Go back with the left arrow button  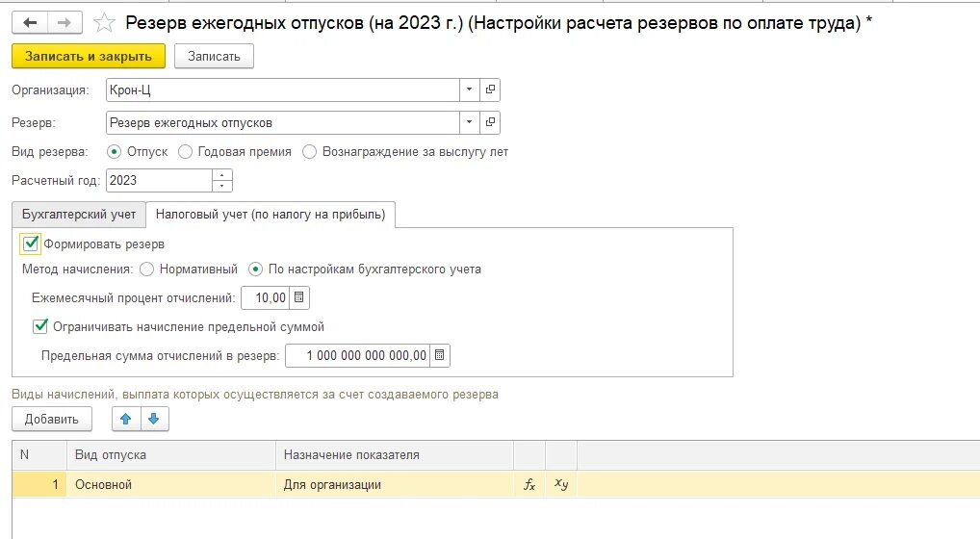click(x=30, y=23)
